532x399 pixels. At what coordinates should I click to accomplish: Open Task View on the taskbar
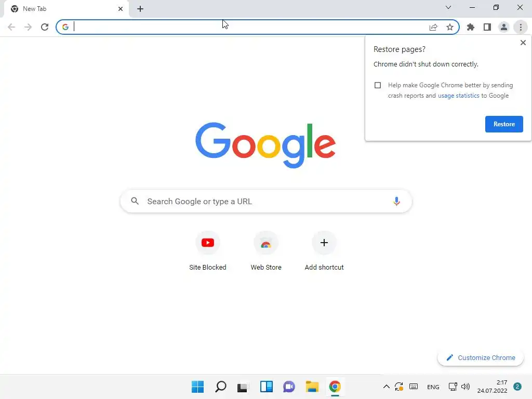[x=242, y=387]
